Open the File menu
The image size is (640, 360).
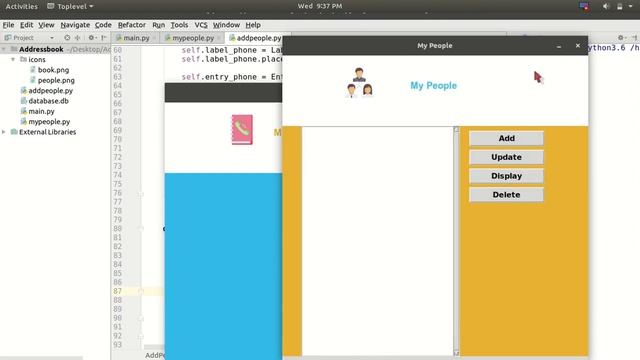8,25
